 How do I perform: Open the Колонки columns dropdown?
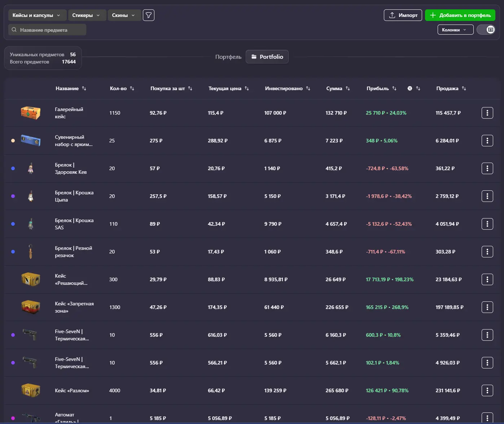tap(455, 30)
